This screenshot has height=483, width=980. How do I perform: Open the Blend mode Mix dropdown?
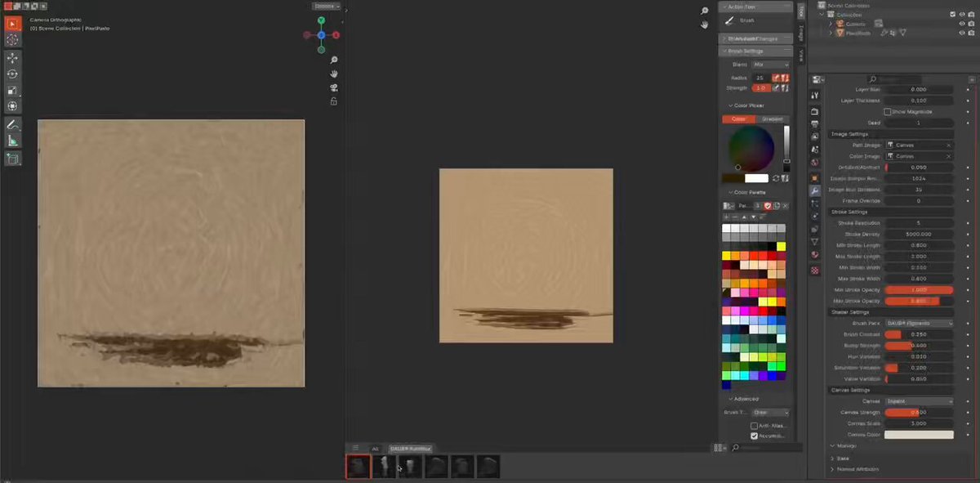[x=771, y=65]
